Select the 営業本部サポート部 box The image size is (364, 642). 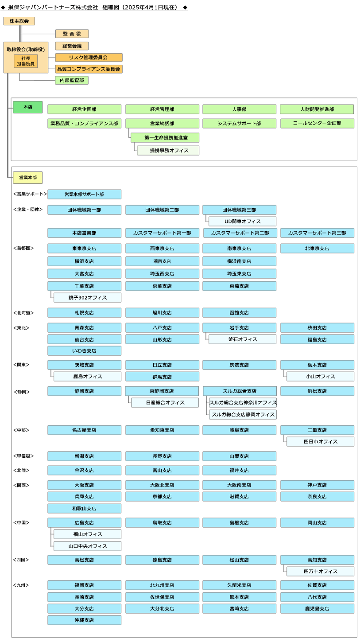tap(85, 195)
